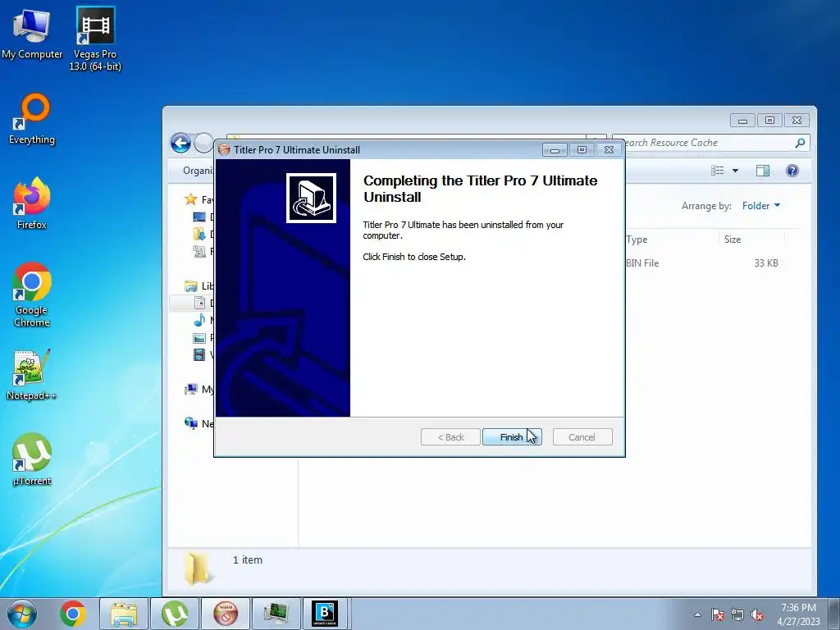Open the network tray icon
This screenshot has height=630, width=840.
click(737, 614)
